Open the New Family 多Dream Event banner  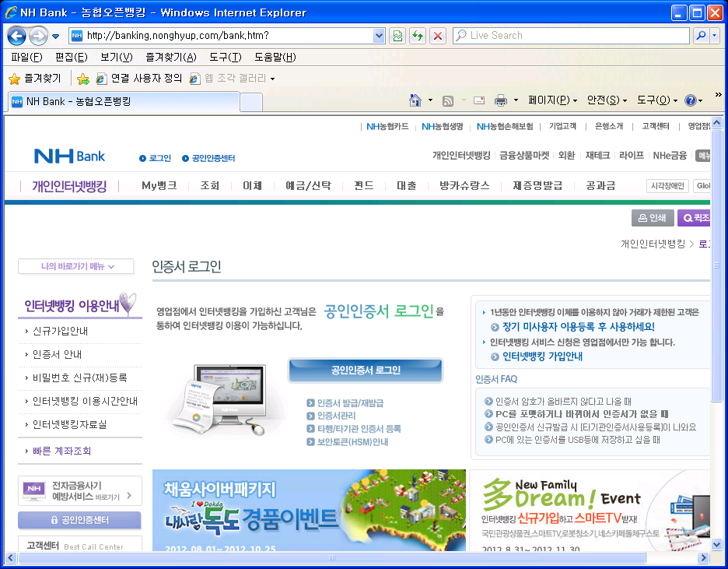(590, 510)
